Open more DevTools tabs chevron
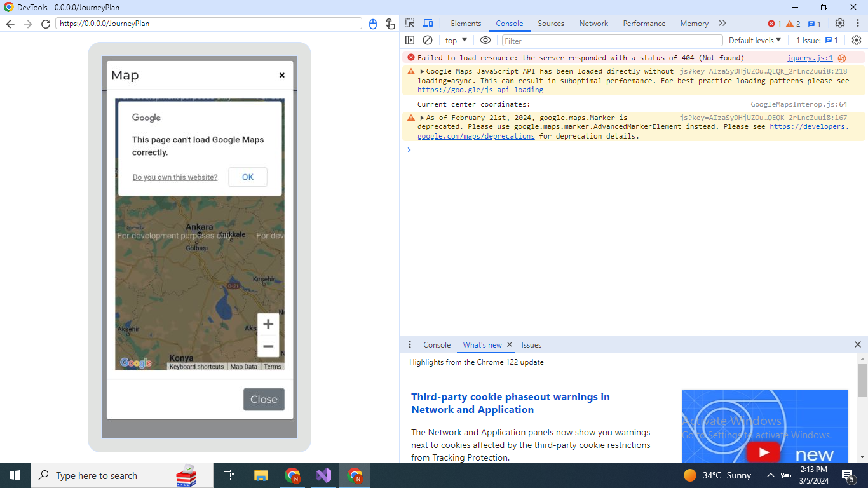 click(x=722, y=24)
